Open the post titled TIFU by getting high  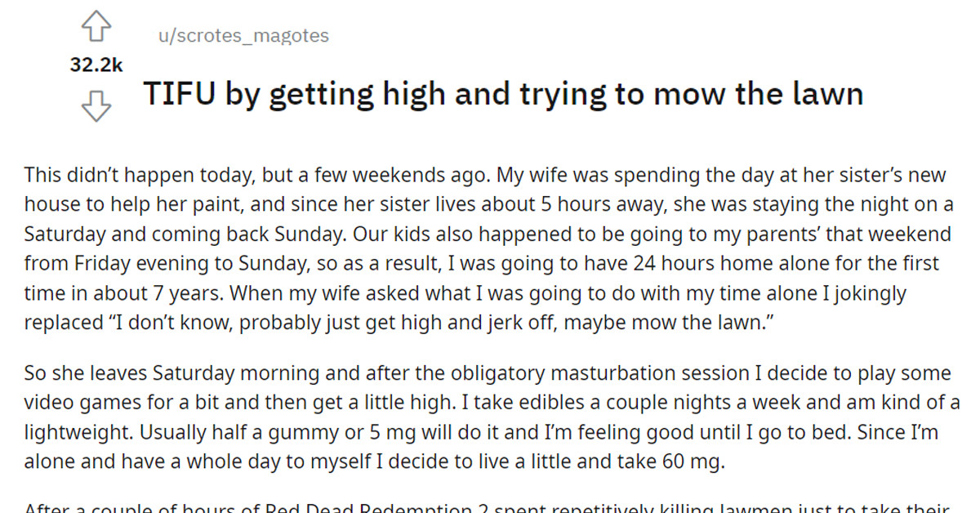tap(503, 93)
